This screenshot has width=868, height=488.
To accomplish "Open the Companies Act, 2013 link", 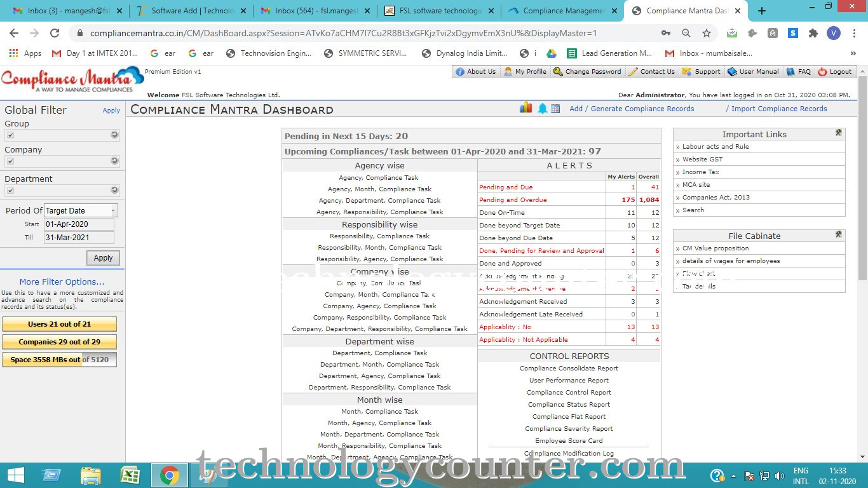I will click(x=716, y=198).
